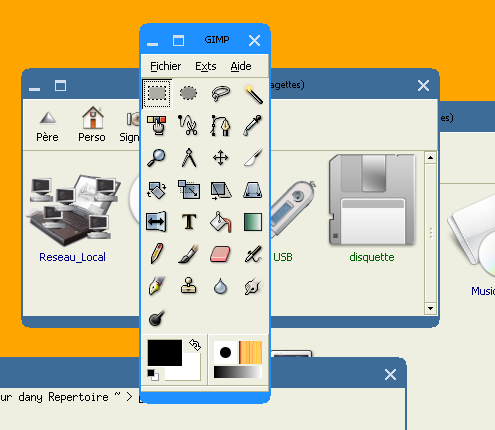
Task: Select the Ink pen tool
Action: (156, 286)
